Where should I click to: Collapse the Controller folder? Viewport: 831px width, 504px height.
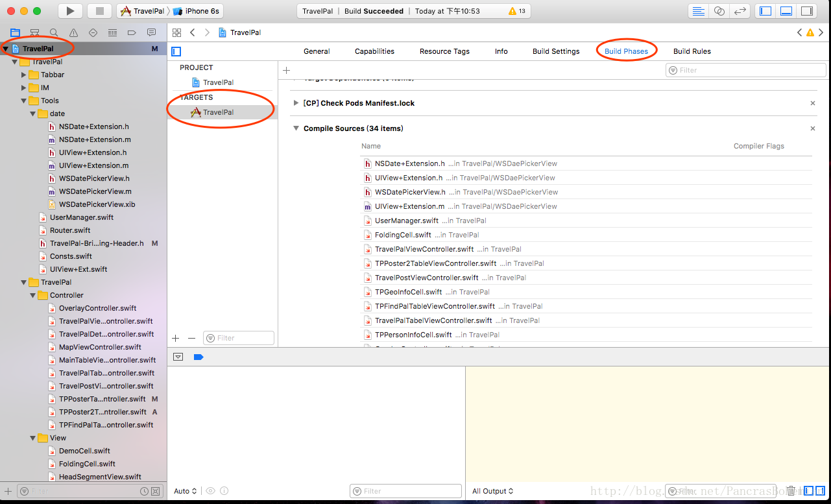(33, 295)
